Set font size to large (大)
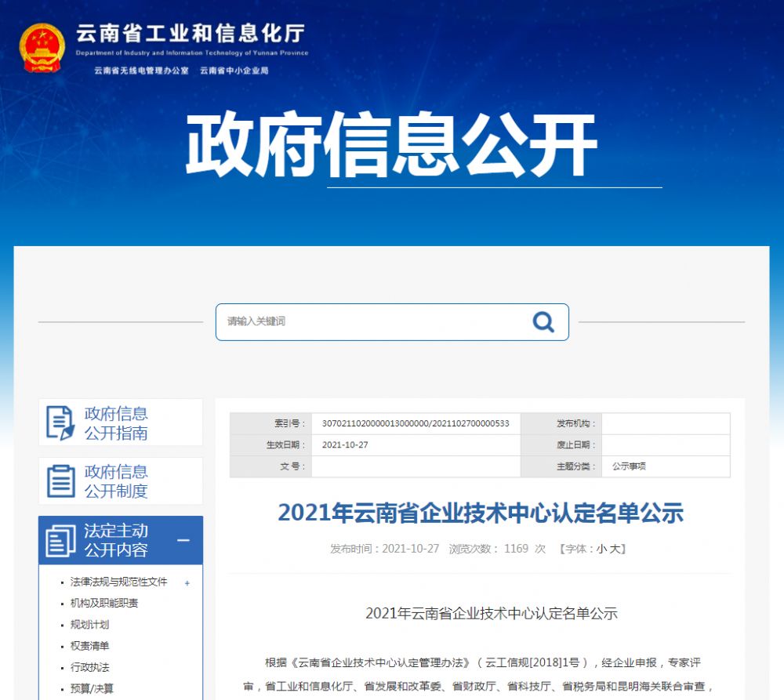Viewport: 784px width, 700px height. click(616, 549)
